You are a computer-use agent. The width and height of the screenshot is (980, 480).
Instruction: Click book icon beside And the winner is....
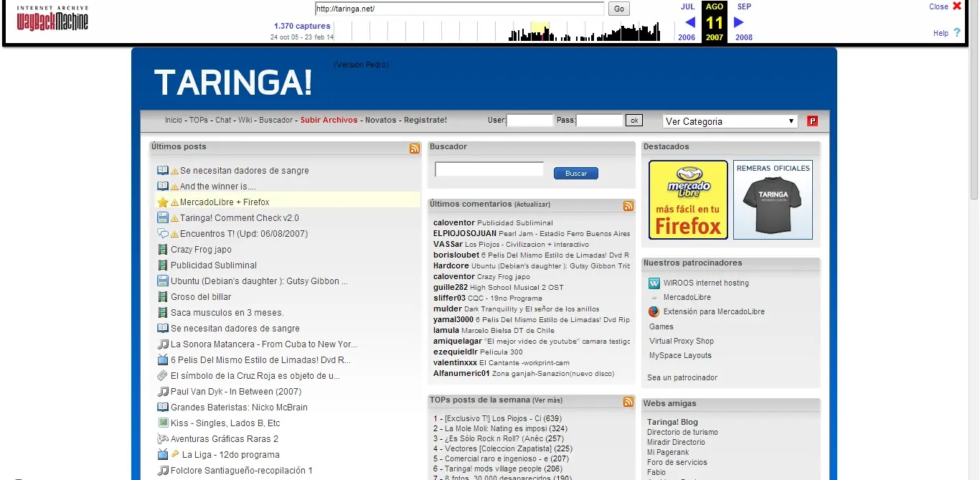click(163, 187)
